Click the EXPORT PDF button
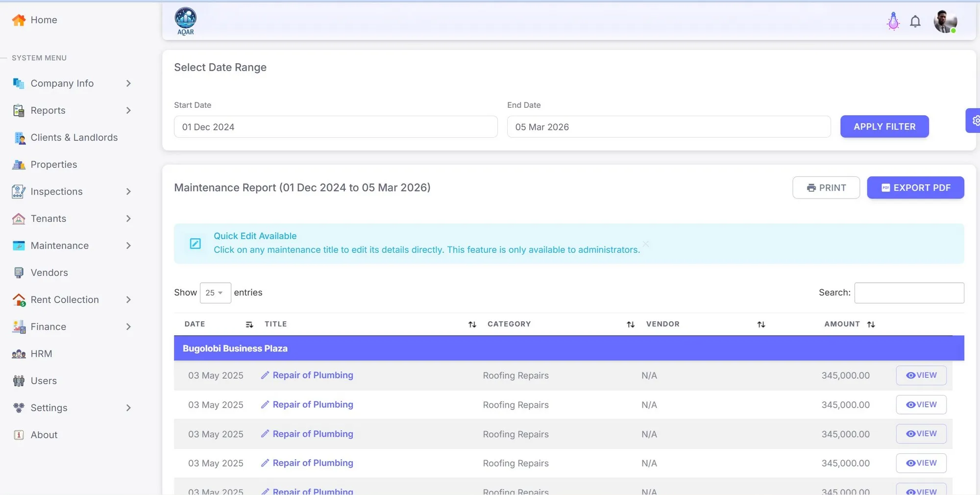Viewport: 980px width, 495px height. [915, 188]
